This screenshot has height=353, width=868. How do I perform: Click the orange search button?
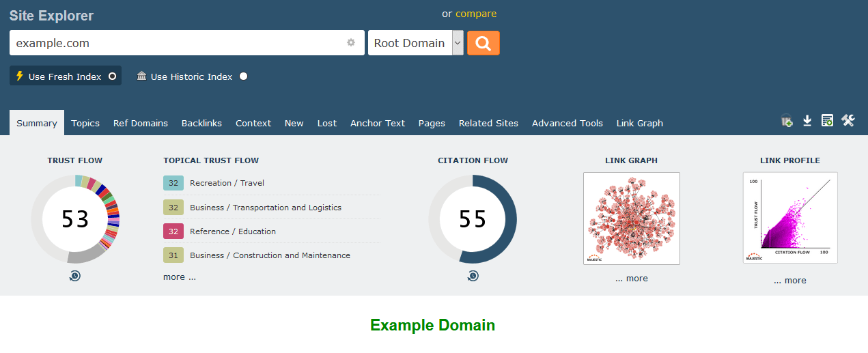click(483, 43)
